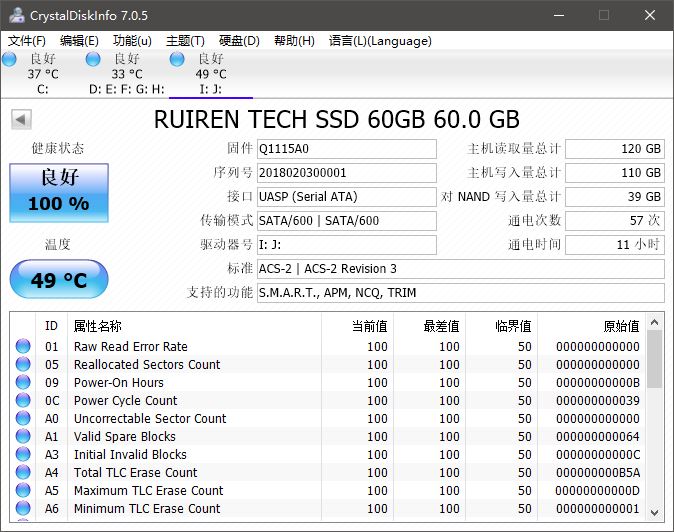Open the 主题(T) menu

click(185, 41)
